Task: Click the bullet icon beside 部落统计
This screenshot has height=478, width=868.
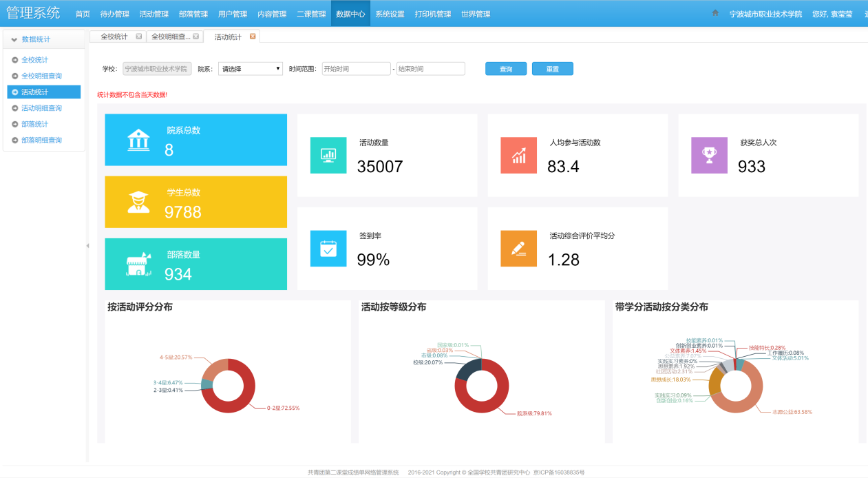Action: [15, 124]
